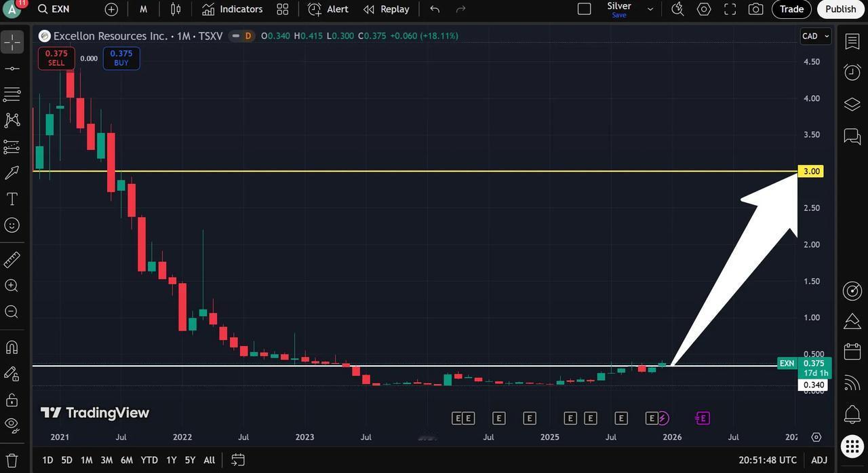Open the go-to-date calendar icon
Screen dimensions: 868x473
point(238,460)
